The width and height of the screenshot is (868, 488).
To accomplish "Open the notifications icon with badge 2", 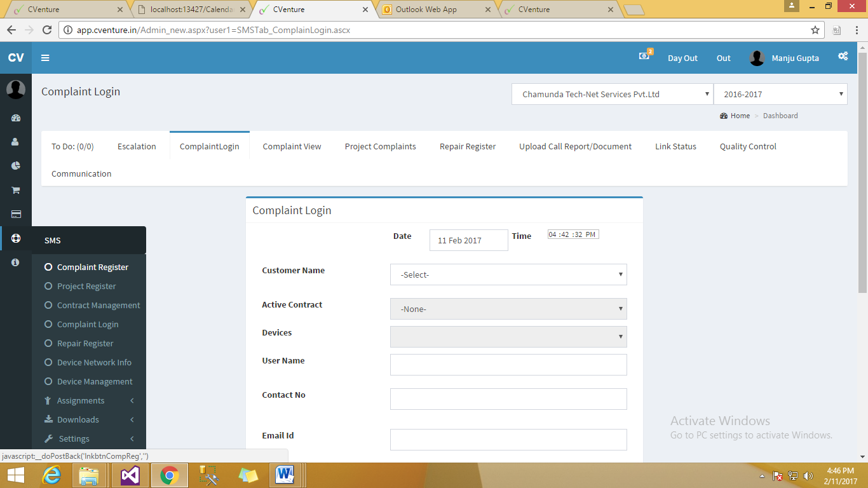I will [x=645, y=57].
